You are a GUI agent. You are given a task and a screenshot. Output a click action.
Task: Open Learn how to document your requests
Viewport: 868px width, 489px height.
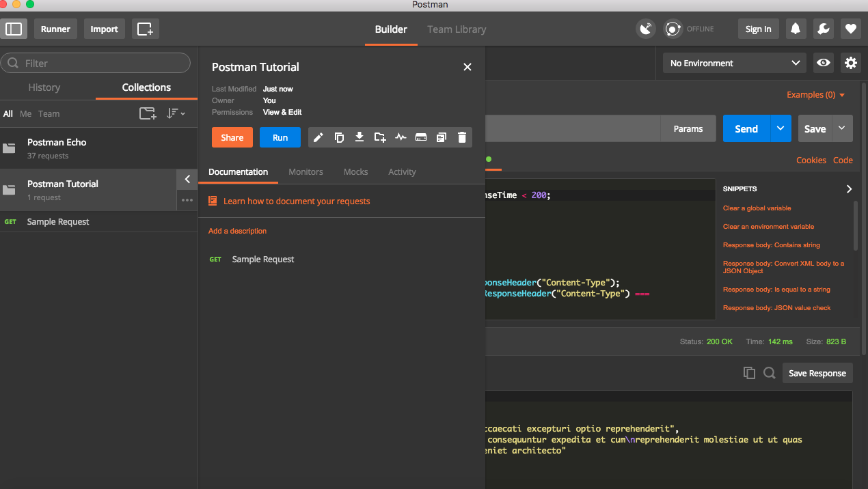tap(297, 201)
